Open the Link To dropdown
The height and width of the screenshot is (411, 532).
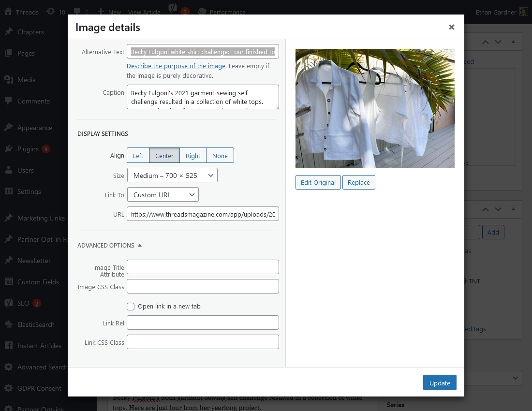pos(163,195)
